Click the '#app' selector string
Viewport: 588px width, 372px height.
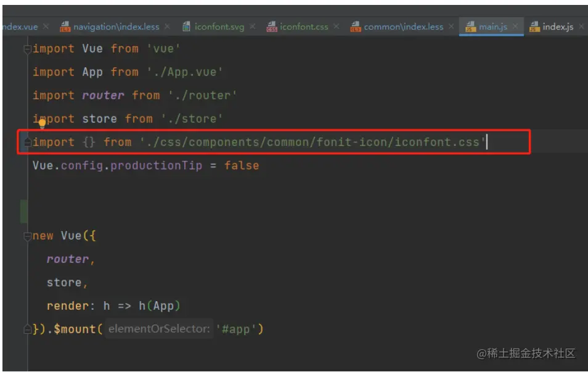coord(235,329)
